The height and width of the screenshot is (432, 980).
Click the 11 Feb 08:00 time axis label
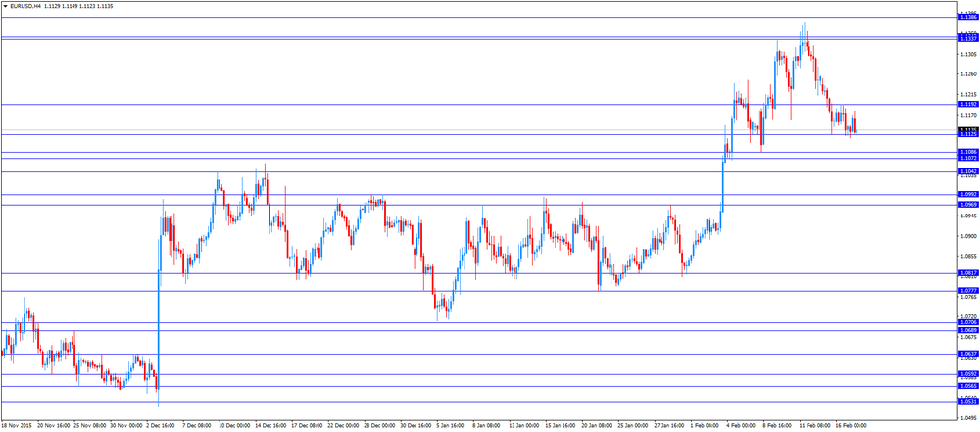[813, 426]
